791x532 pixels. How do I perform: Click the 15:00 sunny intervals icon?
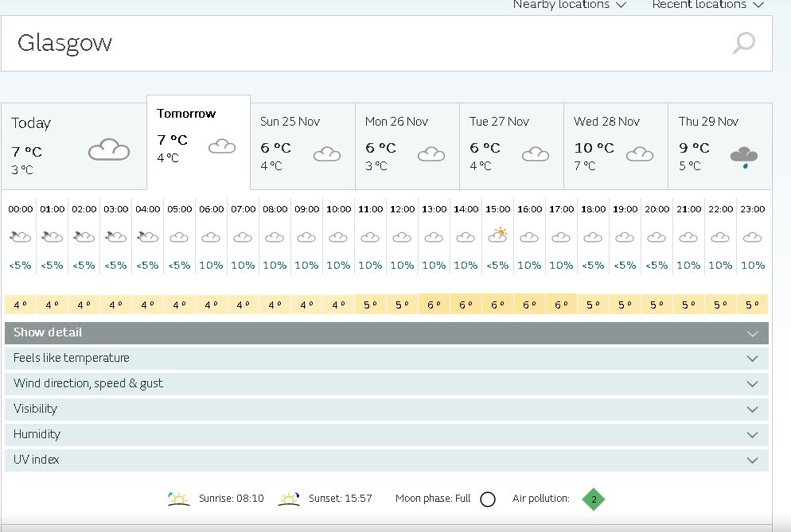497,235
